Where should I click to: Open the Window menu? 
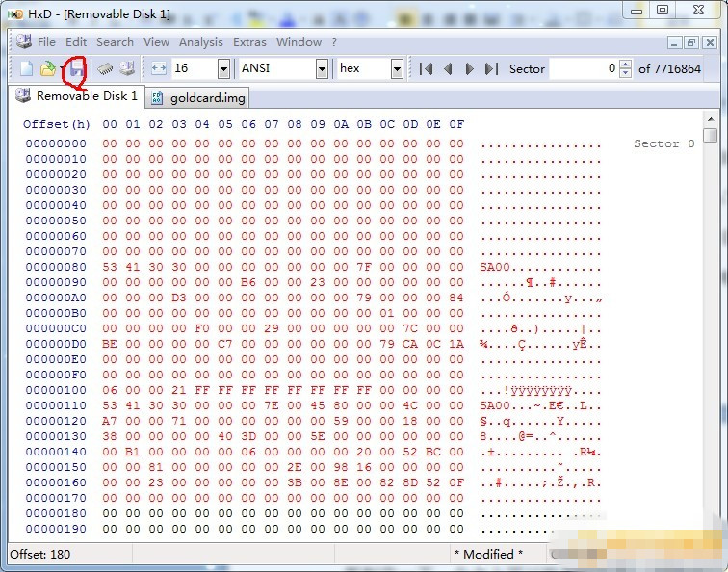(x=299, y=42)
